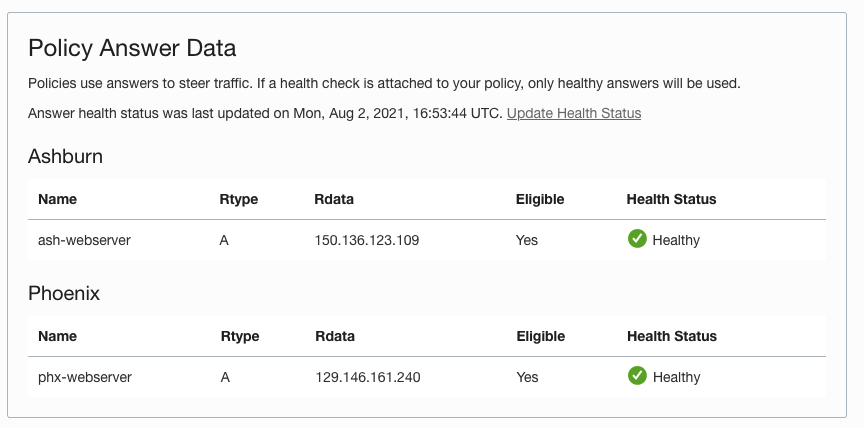Click the Rtype column header in Phoenix table
Image resolution: width=864 pixels, height=428 pixels.
click(239, 336)
